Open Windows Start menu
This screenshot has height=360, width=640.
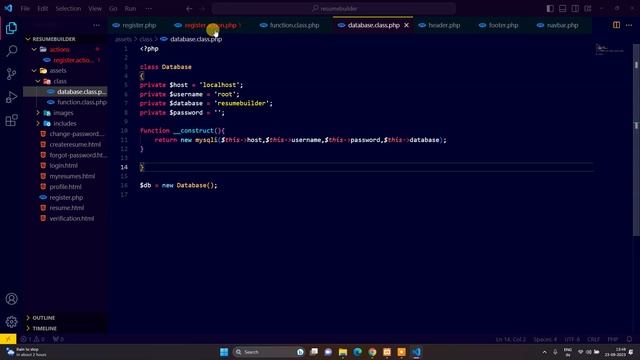pyautogui.click(x=224, y=352)
